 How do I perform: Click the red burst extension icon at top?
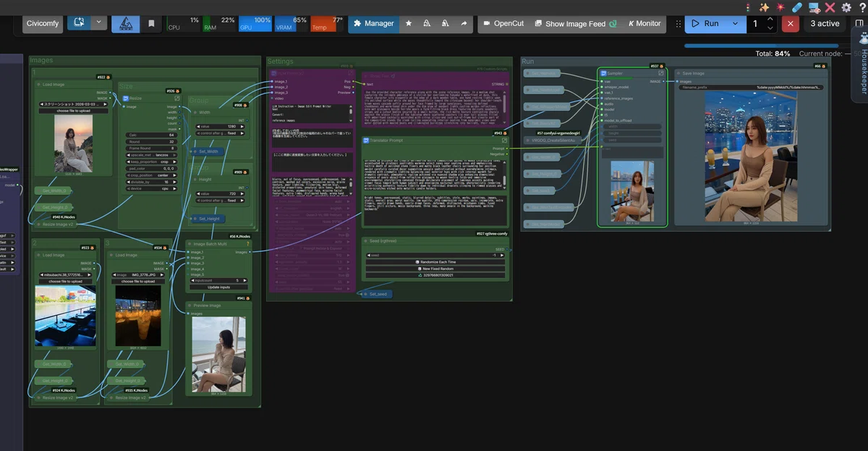780,7
